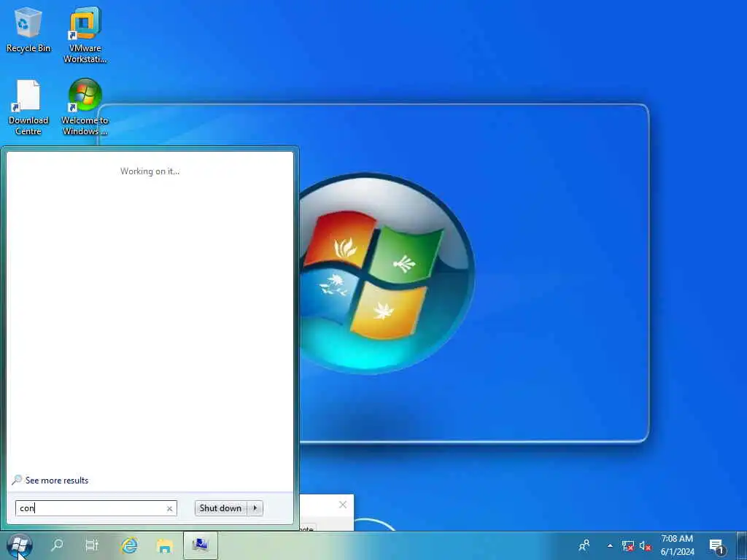The width and height of the screenshot is (747, 560).
Task: Expand the Shut down options arrow
Action: click(x=255, y=508)
